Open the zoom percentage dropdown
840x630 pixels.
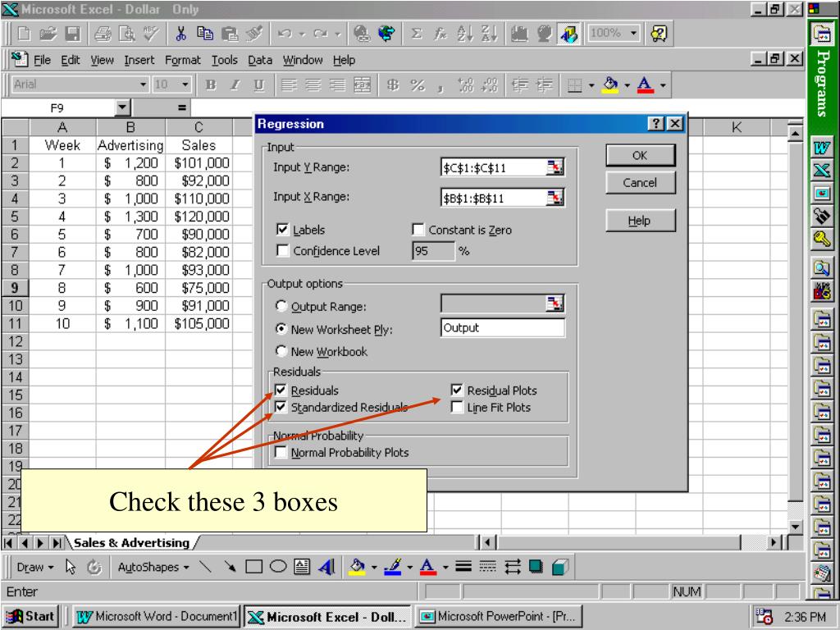(x=634, y=33)
